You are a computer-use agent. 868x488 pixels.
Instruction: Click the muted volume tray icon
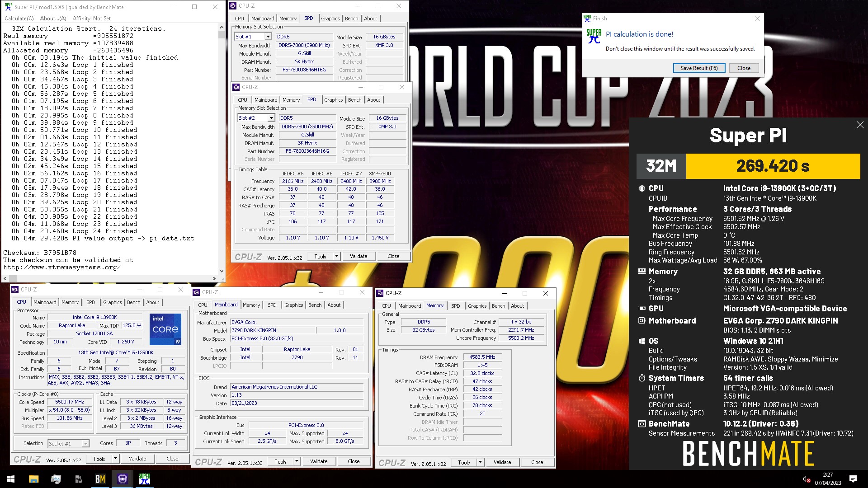[x=807, y=479]
